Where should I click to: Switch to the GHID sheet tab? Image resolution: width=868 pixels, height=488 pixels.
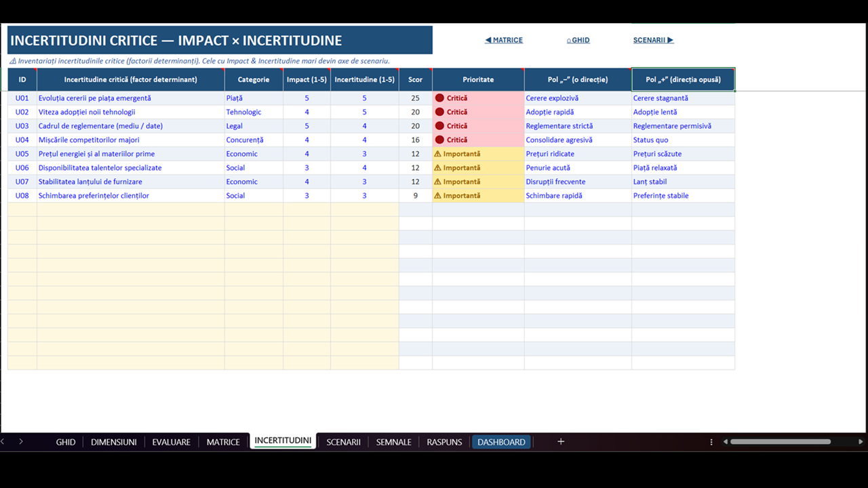tap(66, 442)
